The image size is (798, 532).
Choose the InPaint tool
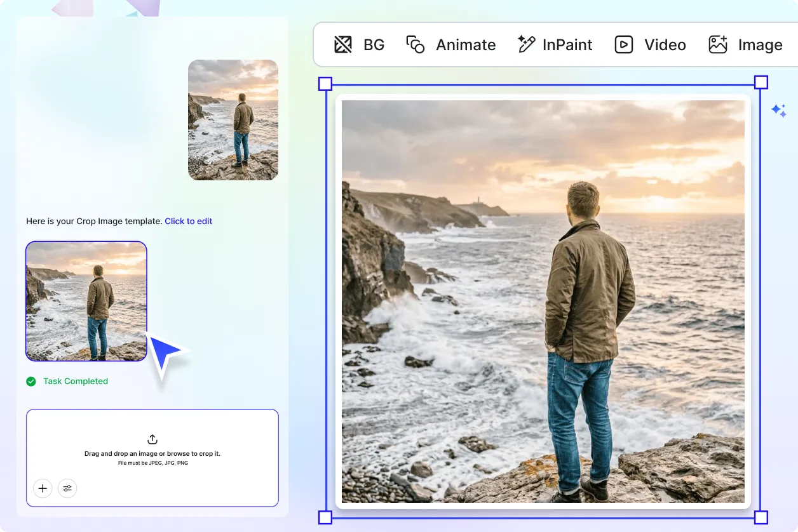click(555, 44)
